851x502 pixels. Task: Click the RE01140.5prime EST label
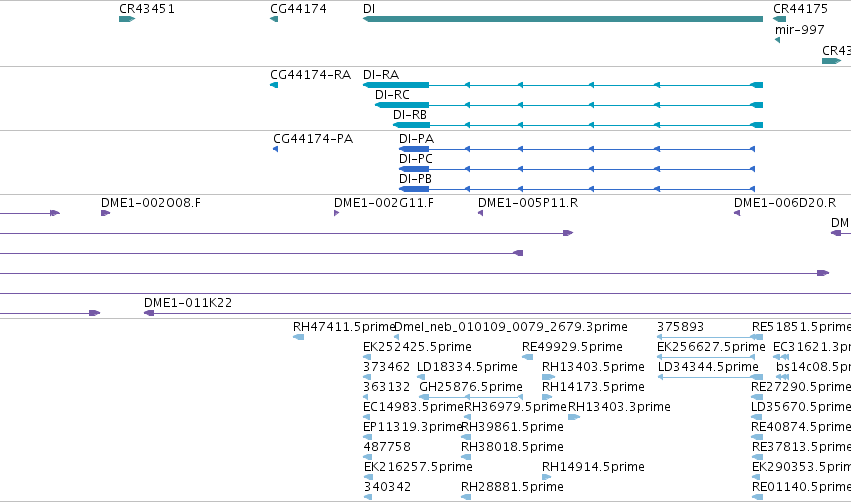click(x=801, y=486)
